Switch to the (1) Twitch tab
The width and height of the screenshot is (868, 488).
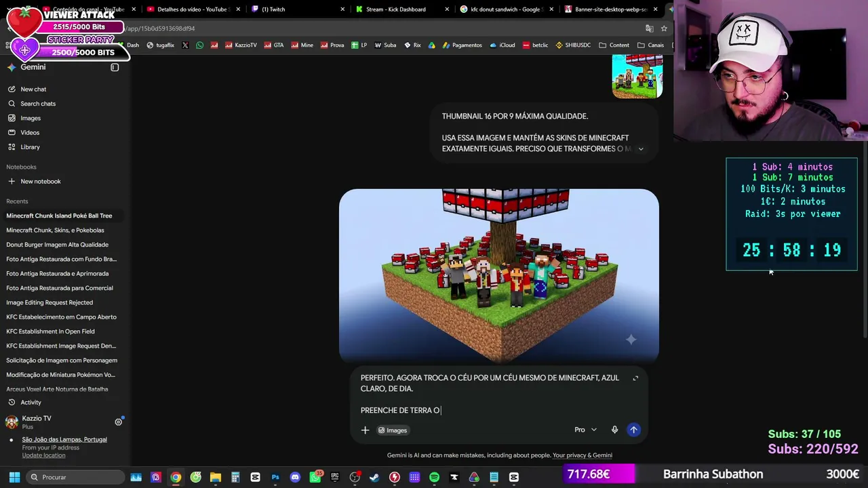[273, 9]
